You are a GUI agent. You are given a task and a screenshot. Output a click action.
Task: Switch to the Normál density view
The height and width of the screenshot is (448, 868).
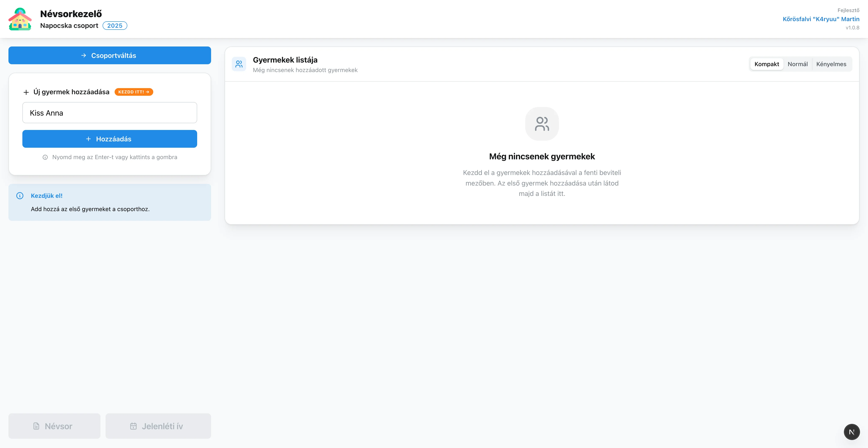797,64
